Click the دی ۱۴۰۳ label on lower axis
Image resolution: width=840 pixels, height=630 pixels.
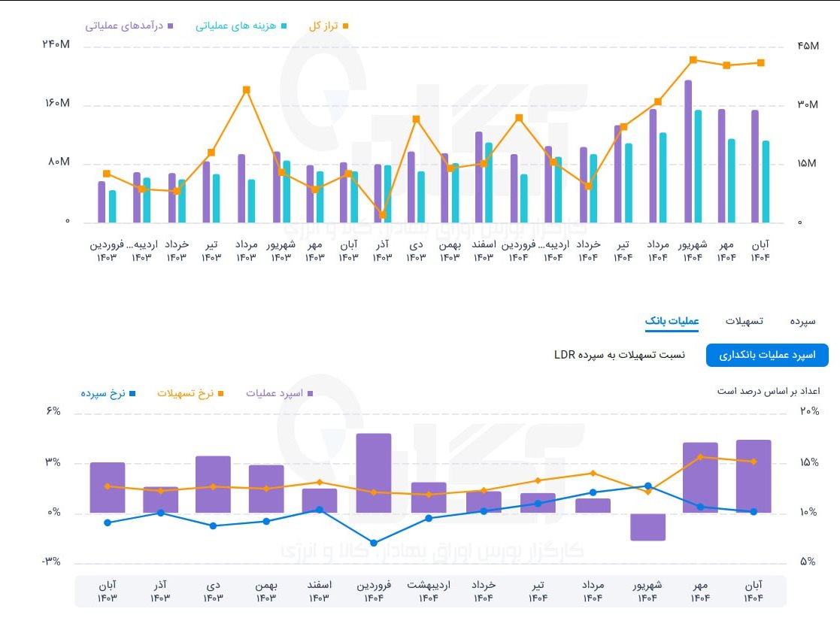(x=213, y=591)
